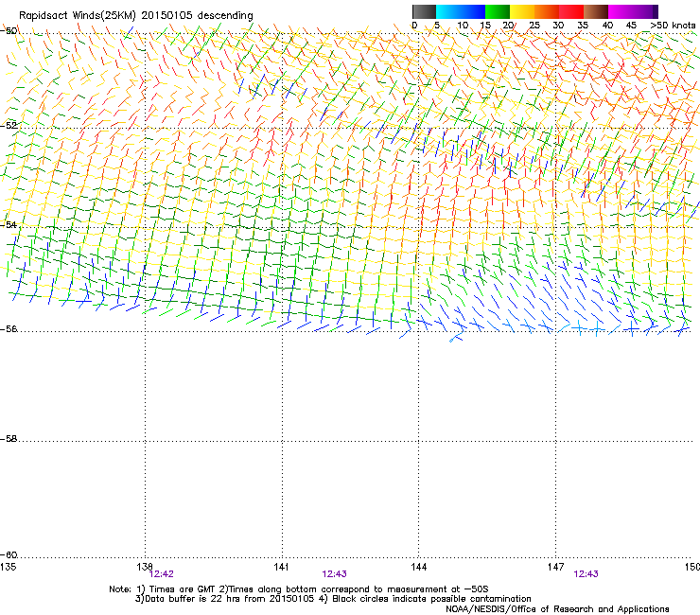This screenshot has width=700, height=615.
Task: Click the latitude label '-56'
Action: click(9, 329)
